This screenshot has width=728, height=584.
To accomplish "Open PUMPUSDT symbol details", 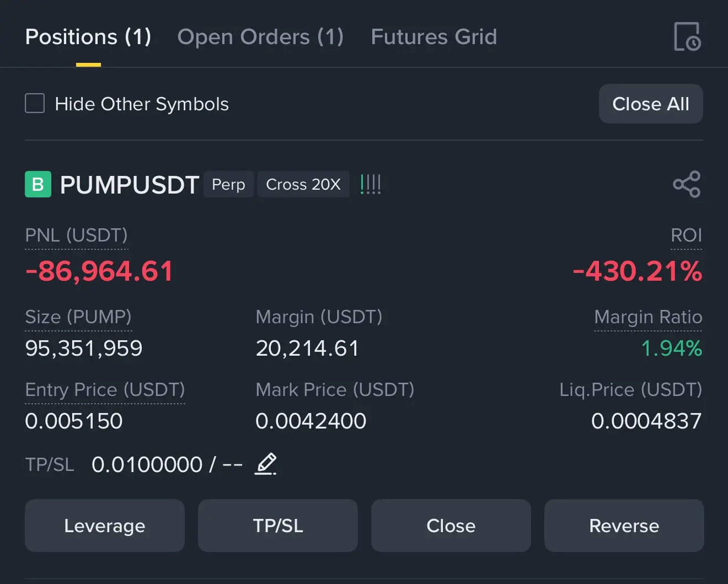I will pyautogui.click(x=129, y=185).
